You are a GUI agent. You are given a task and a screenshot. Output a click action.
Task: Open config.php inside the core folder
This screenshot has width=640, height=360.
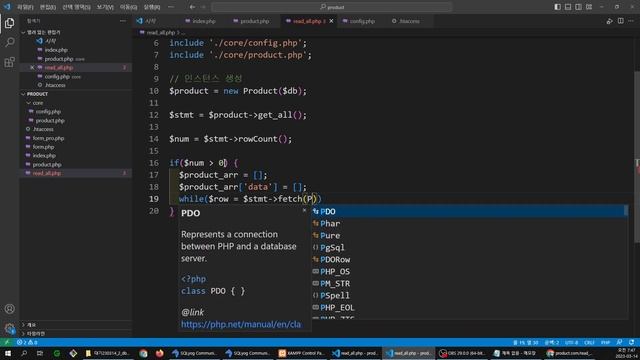48,112
